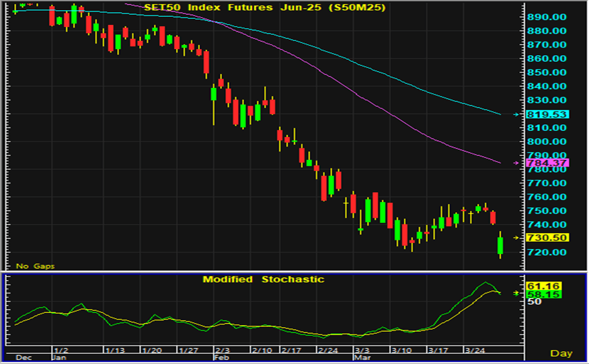
Task: Select the 3/17 date on the time axis
Action: [438, 351]
